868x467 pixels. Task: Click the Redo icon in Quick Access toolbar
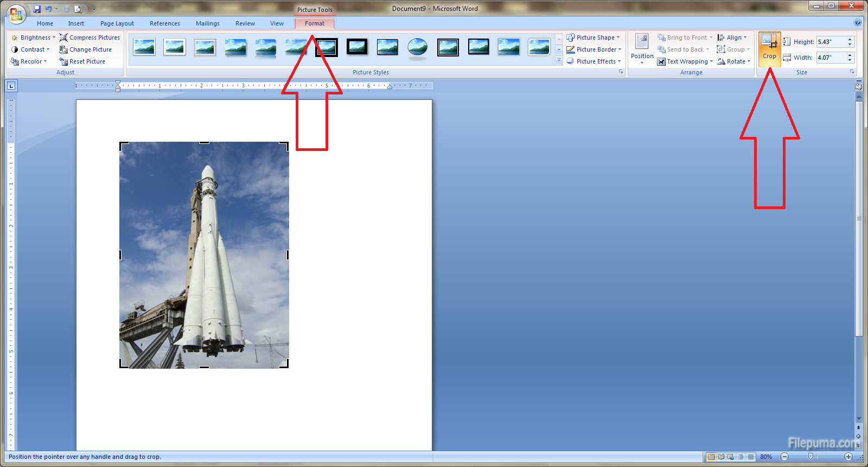click(x=66, y=9)
